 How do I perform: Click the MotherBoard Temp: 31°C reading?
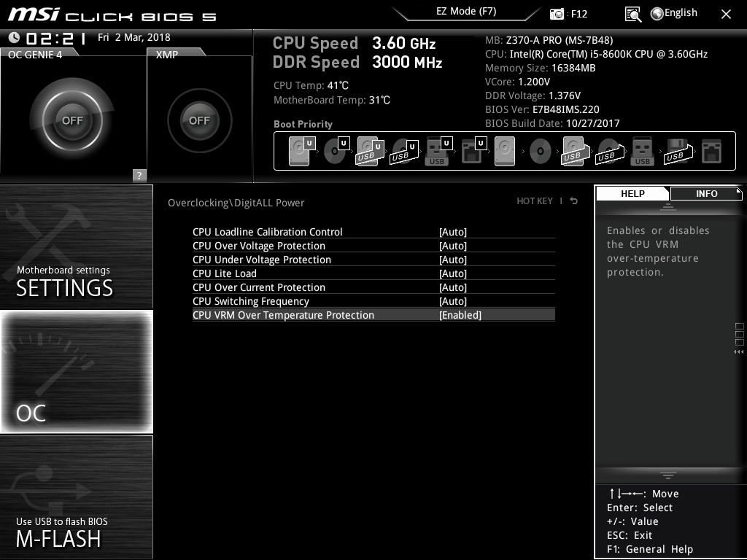(332, 100)
